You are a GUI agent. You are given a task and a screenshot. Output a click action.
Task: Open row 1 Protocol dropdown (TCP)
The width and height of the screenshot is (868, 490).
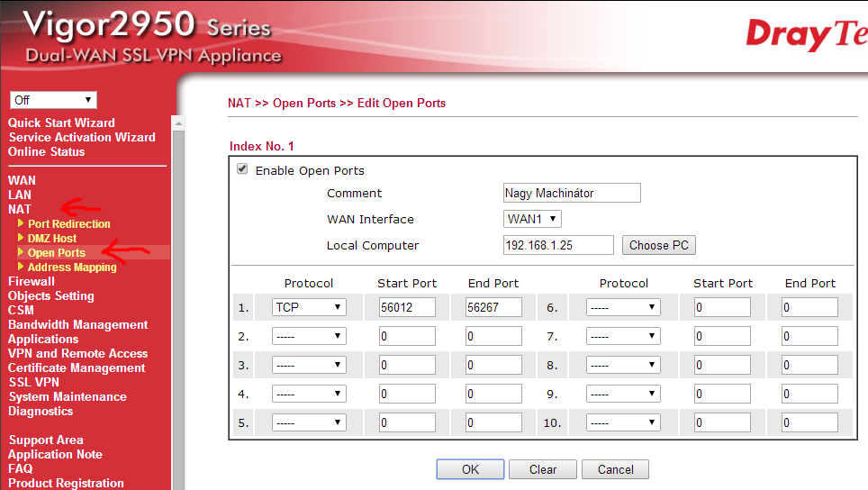[309, 307]
